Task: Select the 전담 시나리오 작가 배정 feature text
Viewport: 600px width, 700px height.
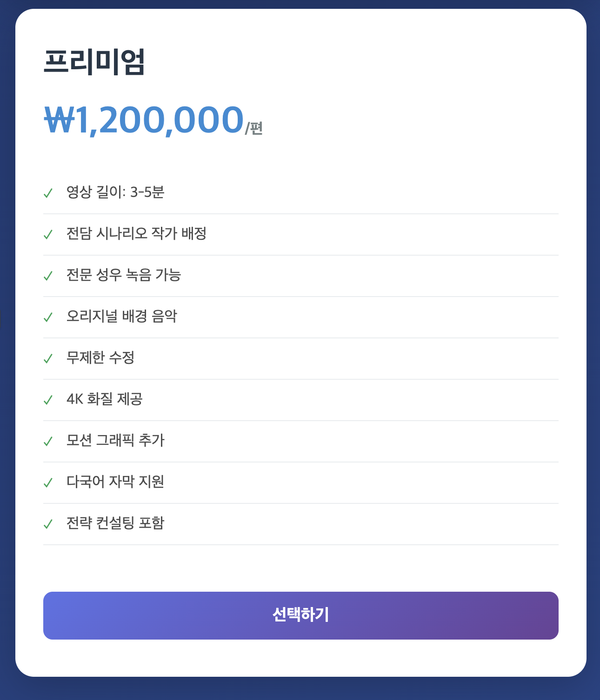Action: click(x=136, y=233)
